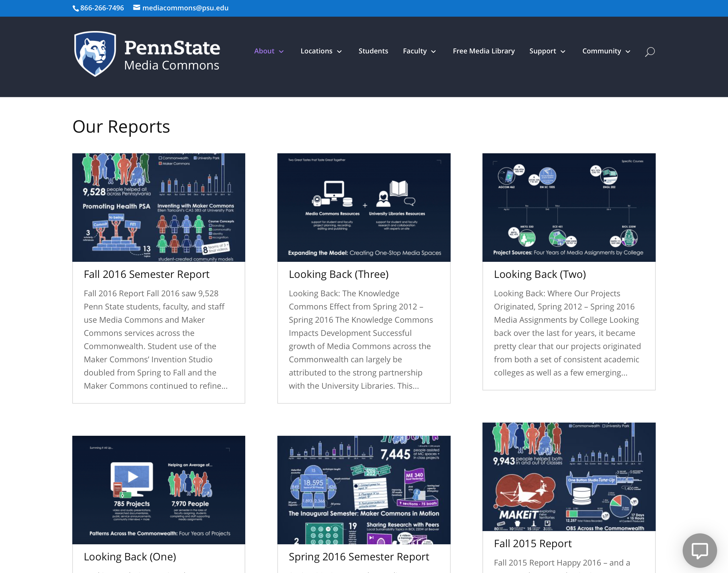Click Fall 2016 Semester Report thumbnail
Viewport: 728px width, 573px height.
[159, 207]
